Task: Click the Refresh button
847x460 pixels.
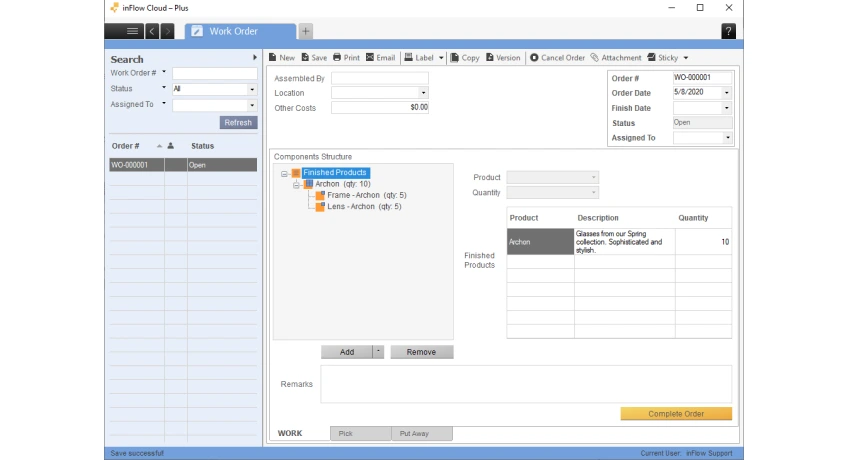Action: 238,123
